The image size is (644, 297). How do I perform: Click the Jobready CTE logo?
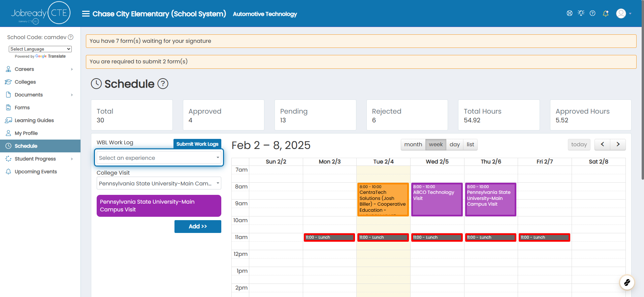point(41,13)
